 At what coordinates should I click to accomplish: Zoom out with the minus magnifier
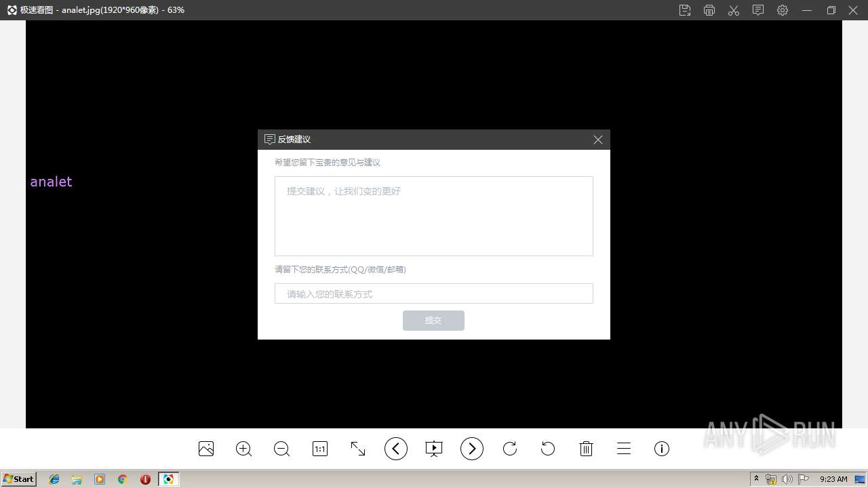282,449
